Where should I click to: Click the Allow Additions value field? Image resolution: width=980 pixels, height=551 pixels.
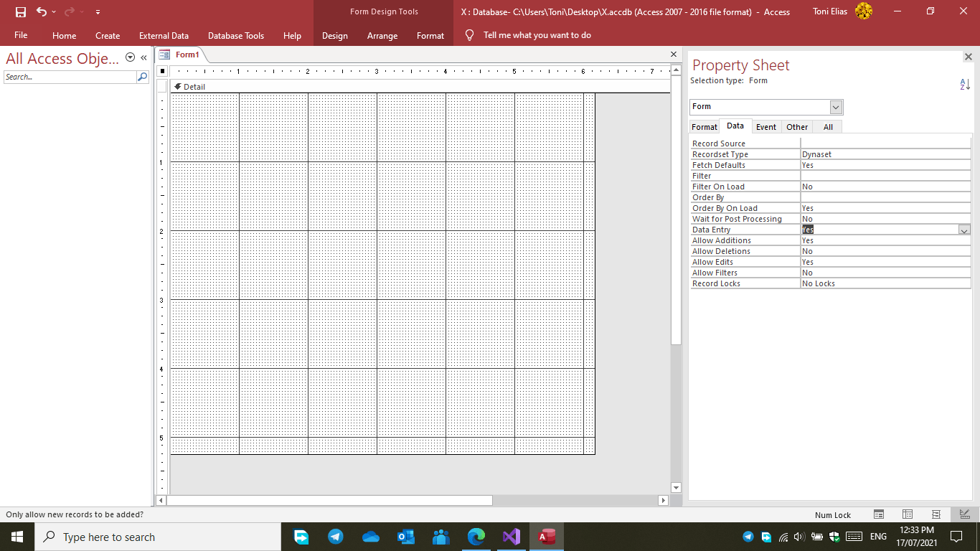tap(885, 240)
